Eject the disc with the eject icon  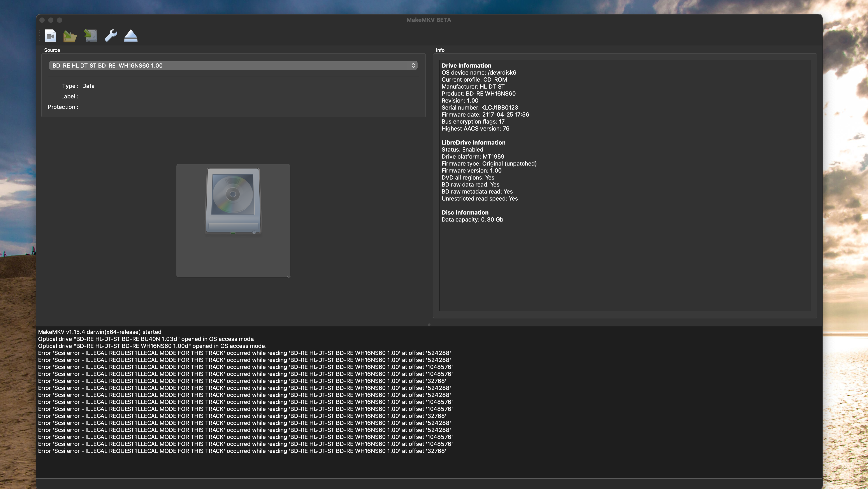(131, 36)
